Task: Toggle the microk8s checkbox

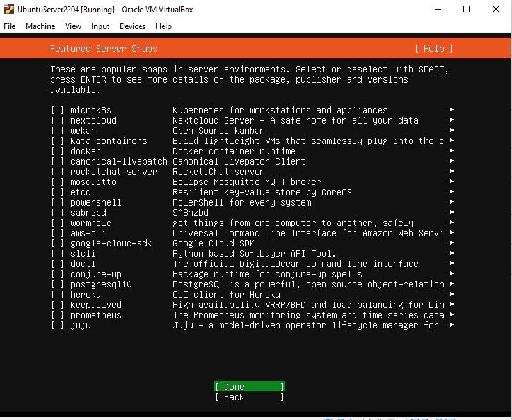Action: (58, 110)
